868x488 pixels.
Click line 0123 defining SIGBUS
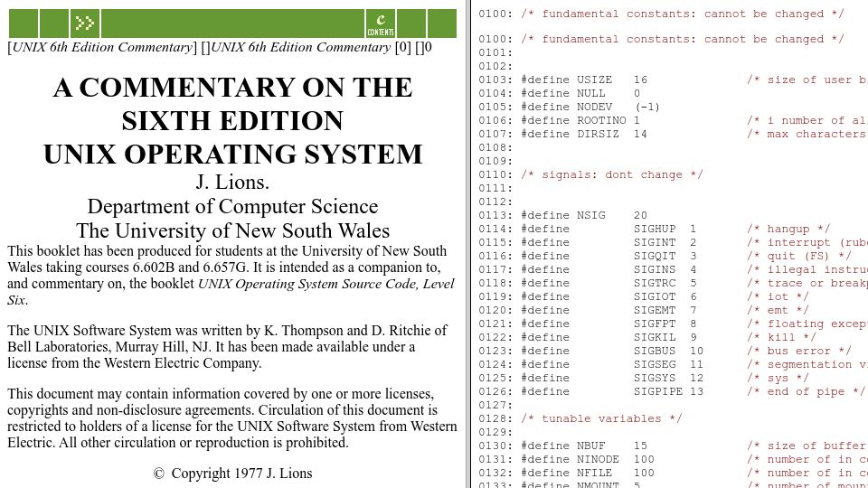(x=665, y=351)
